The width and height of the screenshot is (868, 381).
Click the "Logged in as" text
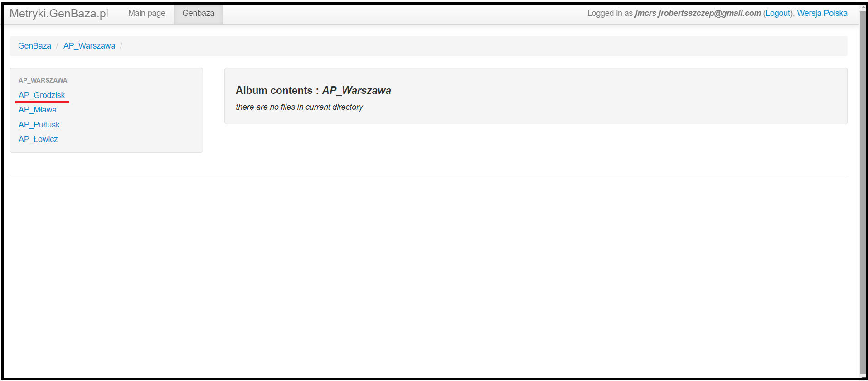point(610,13)
